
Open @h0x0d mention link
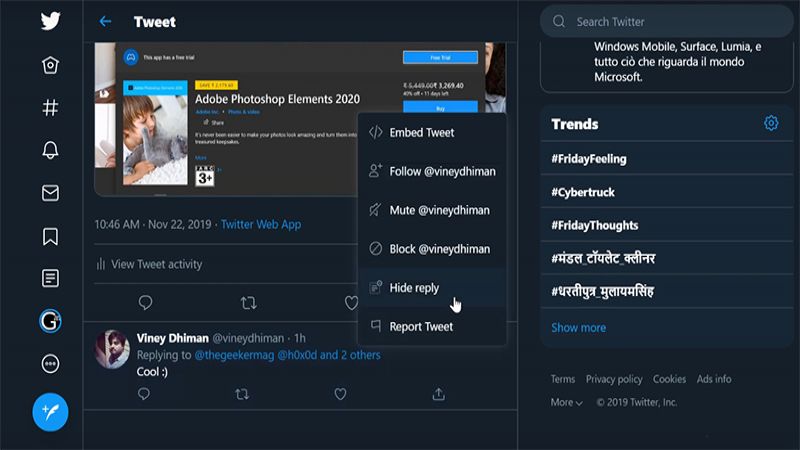(296, 355)
